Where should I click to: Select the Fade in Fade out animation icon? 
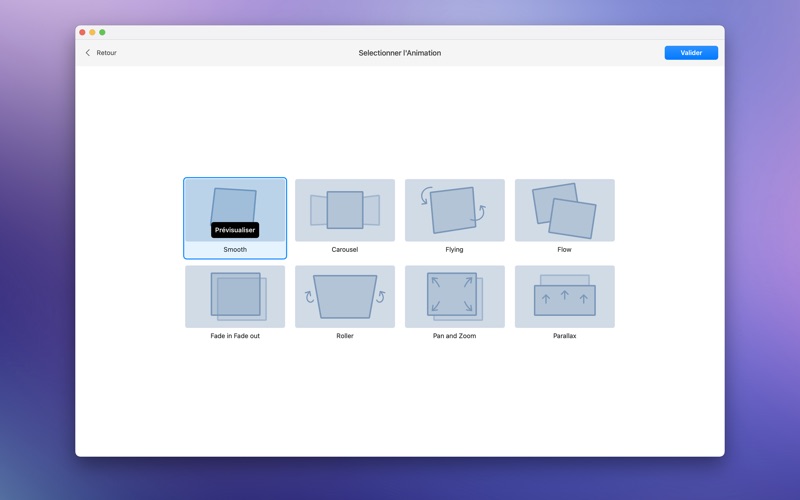click(235, 296)
